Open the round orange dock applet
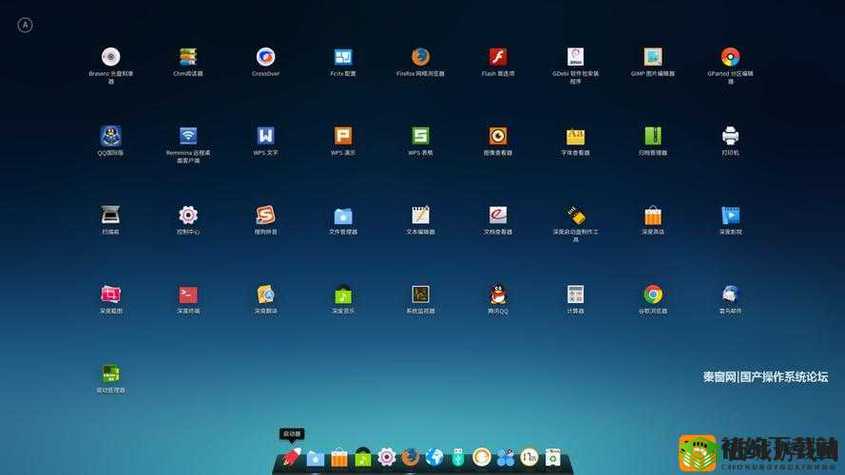845x475 pixels. [482, 457]
